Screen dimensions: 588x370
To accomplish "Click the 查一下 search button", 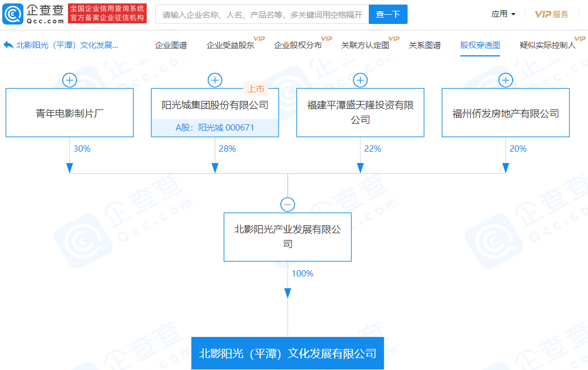I will (388, 14).
